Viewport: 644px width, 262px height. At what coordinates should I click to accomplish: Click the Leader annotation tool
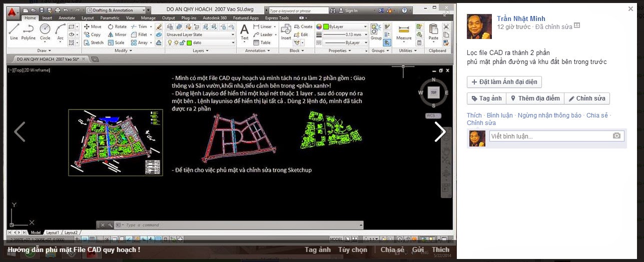tap(263, 34)
